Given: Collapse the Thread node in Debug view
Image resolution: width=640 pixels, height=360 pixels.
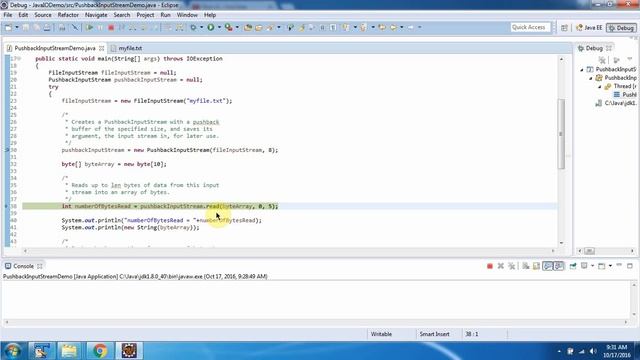Looking at the screenshot, I should (600, 87).
